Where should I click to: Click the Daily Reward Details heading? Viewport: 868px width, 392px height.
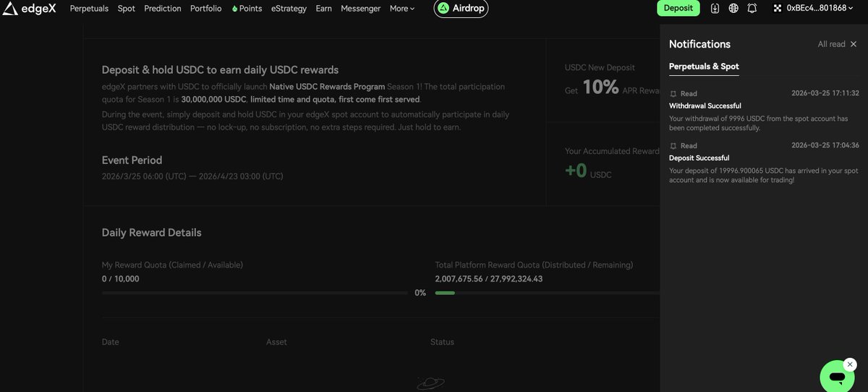152,233
